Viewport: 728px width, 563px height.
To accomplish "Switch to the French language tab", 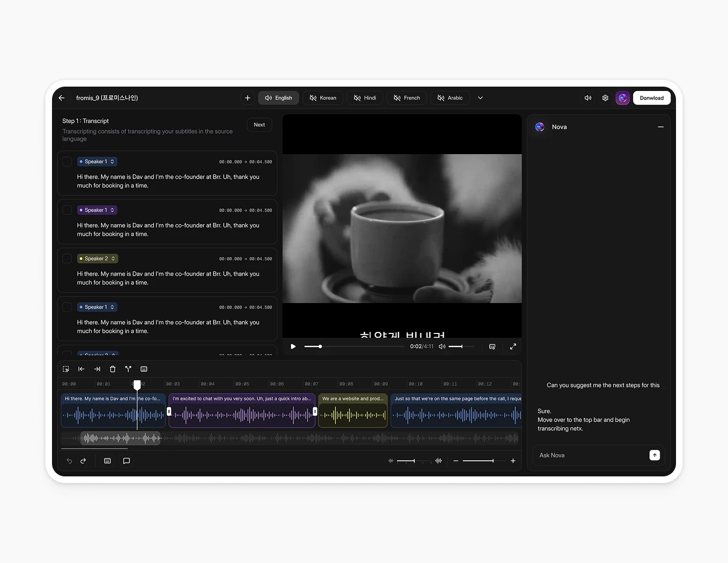I will [407, 98].
